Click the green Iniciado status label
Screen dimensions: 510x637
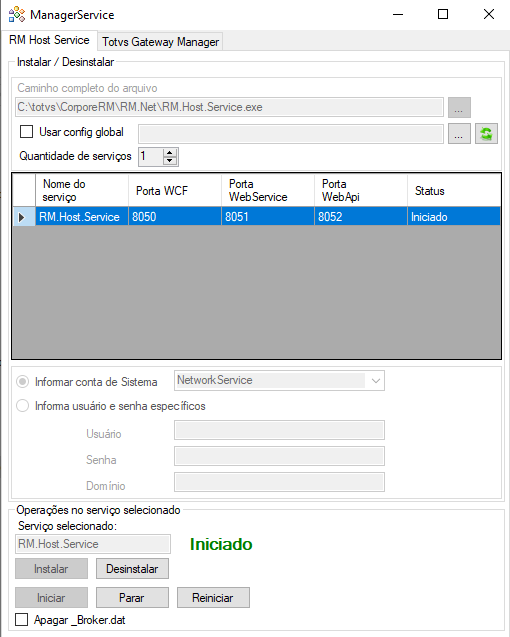point(221,544)
